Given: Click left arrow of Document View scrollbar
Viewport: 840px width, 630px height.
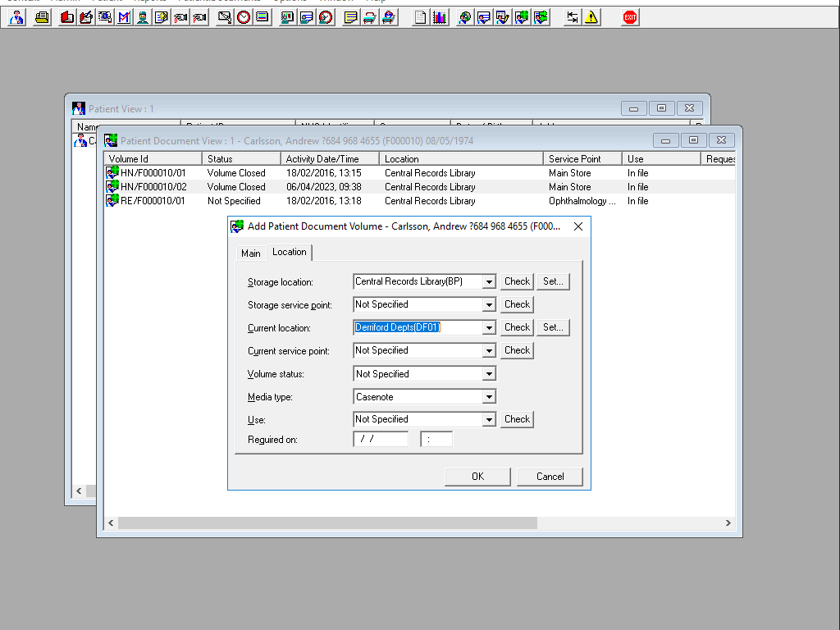Looking at the screenshot, I should 111,523.
